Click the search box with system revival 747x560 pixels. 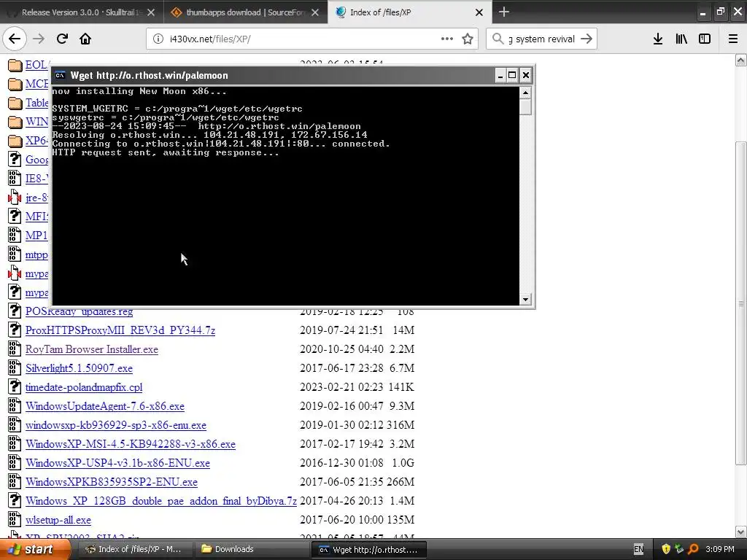pyautogui.click(x=543, y=39)
